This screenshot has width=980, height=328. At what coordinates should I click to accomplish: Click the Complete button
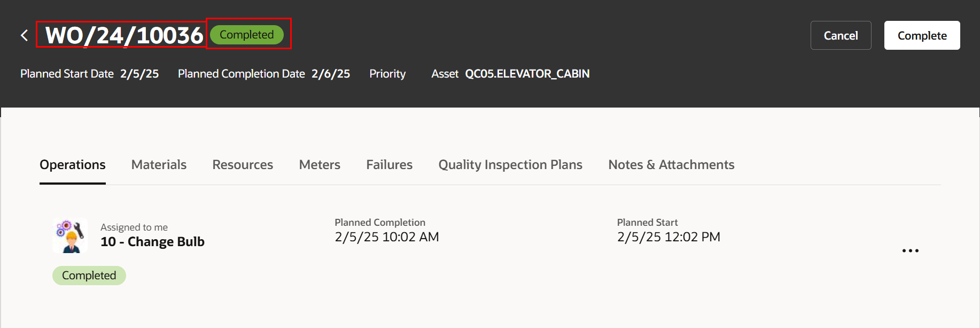pos(922,35)
